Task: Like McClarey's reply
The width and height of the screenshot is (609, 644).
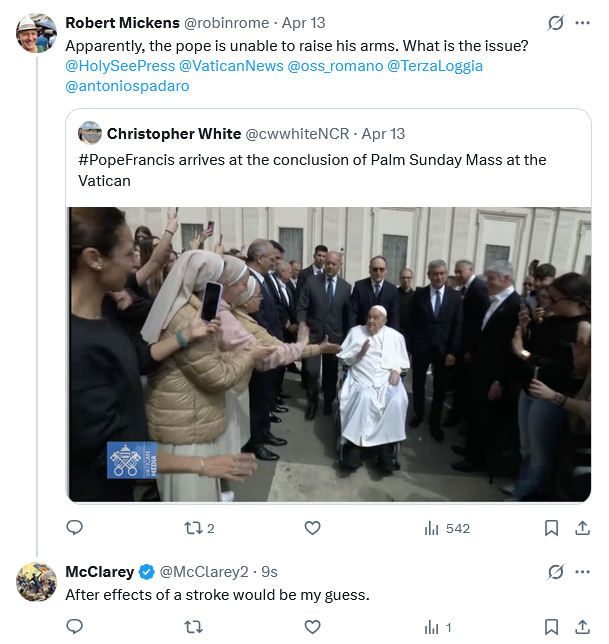Action: (312, 627)
